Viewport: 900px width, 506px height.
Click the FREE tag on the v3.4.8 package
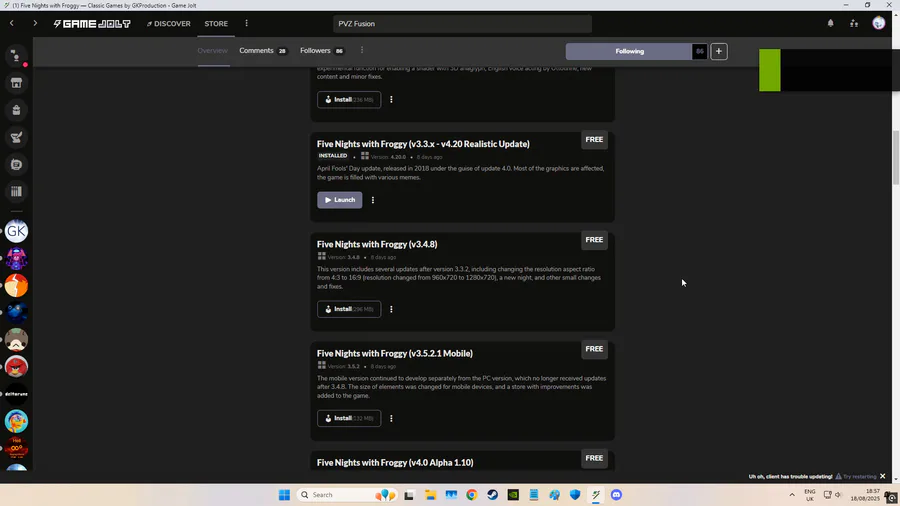click(594, 240)
